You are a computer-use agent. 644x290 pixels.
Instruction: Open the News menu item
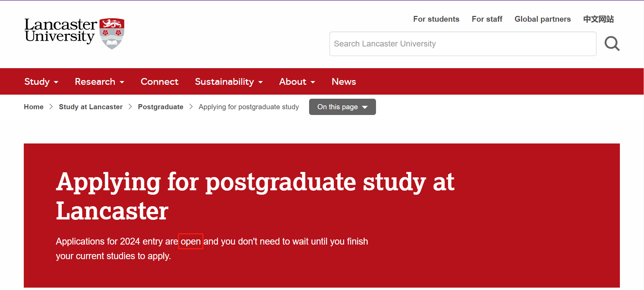click(x=344, y=82)
